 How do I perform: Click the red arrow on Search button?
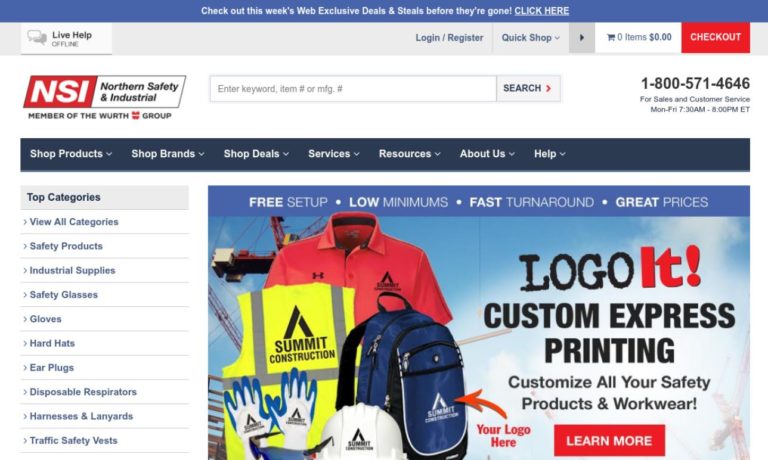pos(549,88)
